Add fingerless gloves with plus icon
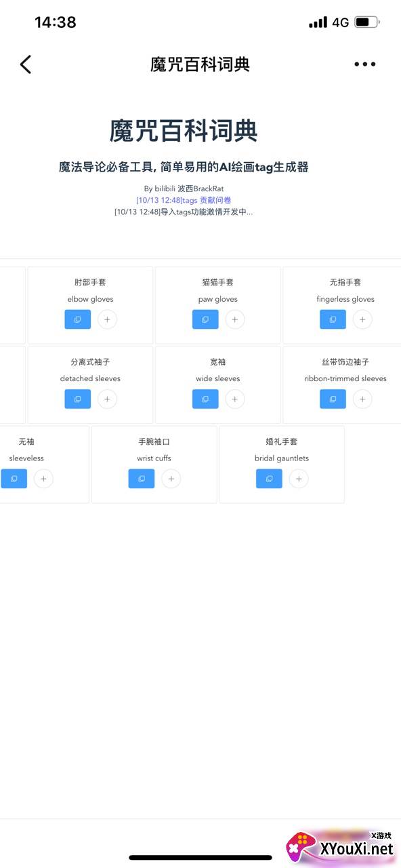The width and height of the screenshot is (401, 868). click(362, 319)
